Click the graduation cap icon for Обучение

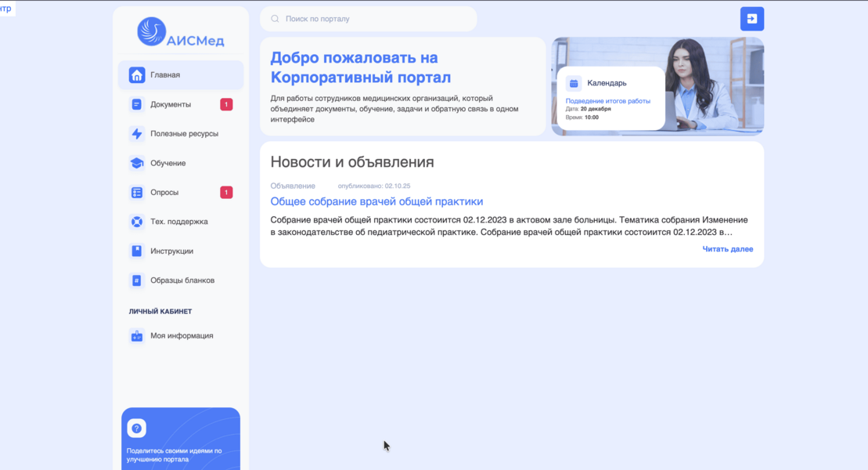click(137, 163)
